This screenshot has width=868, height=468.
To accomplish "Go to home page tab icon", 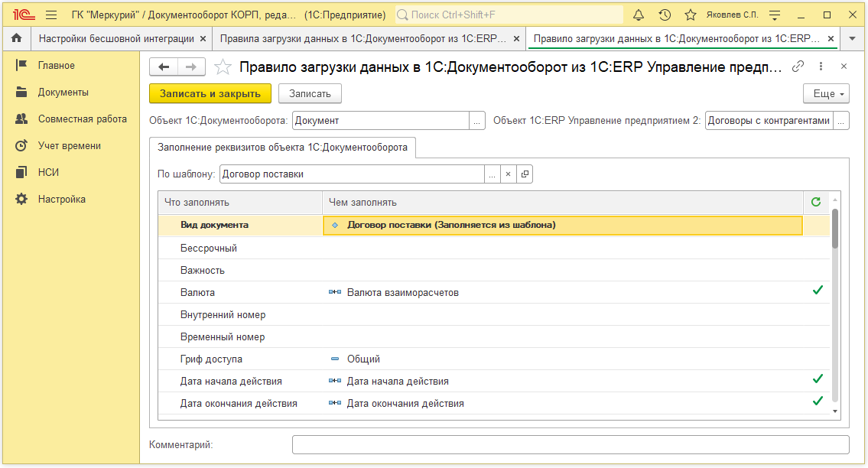I will (x=16, y=38).
